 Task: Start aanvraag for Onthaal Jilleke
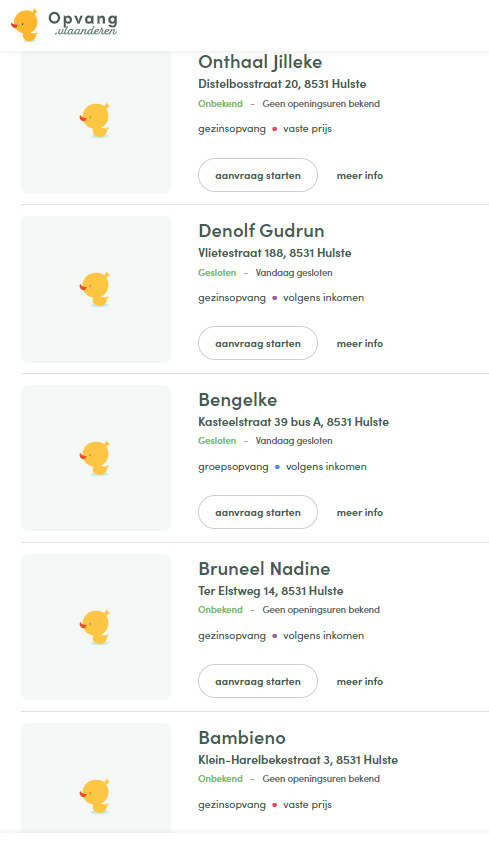click(258, 175)
